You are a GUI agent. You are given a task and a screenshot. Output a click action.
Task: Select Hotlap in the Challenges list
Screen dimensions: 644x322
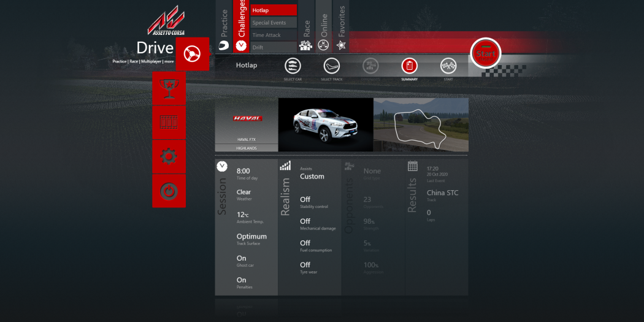coord(274,10)
